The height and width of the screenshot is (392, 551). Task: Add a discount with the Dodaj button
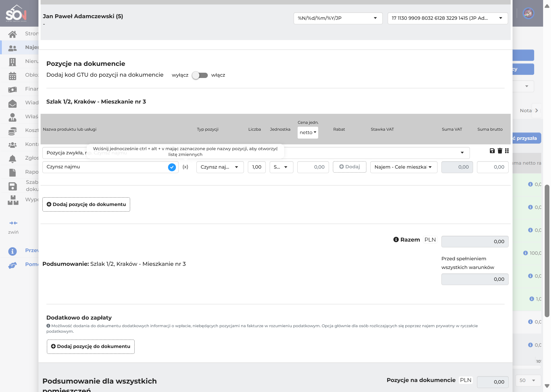coord(349,167)
